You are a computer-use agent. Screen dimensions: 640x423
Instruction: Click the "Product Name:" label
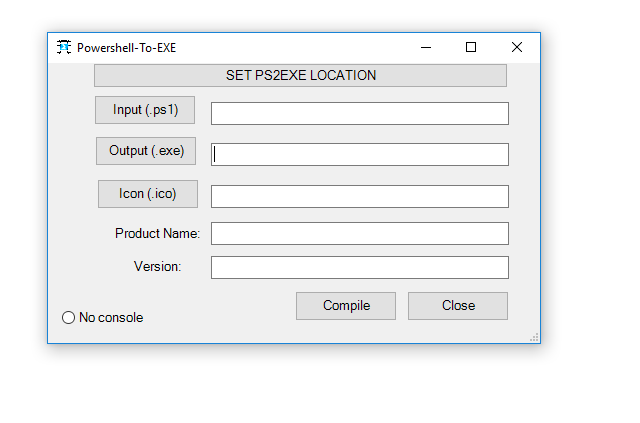(158, 234)
